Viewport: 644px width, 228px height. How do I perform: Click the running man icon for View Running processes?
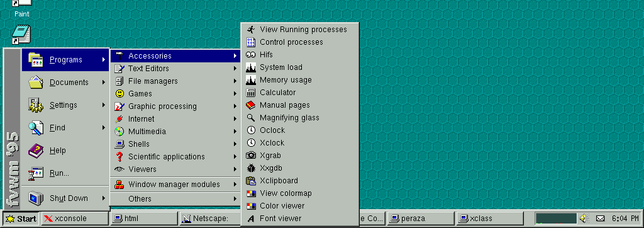250,29
